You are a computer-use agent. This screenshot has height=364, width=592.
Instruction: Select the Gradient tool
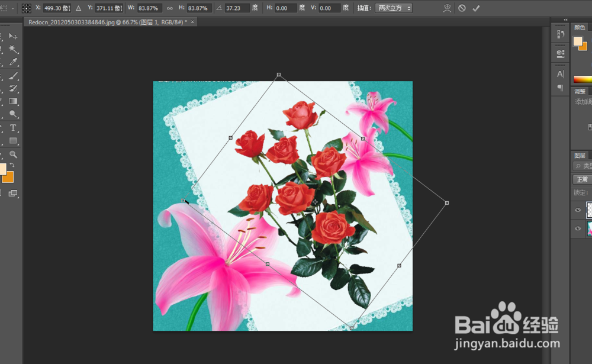[13, 101]
